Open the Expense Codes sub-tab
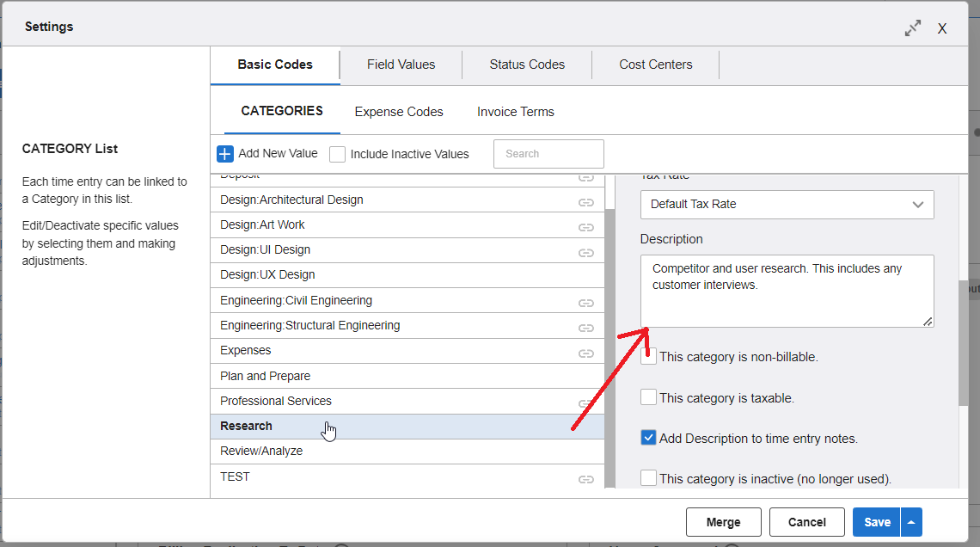Screen dimensions: 980x547 399,112
